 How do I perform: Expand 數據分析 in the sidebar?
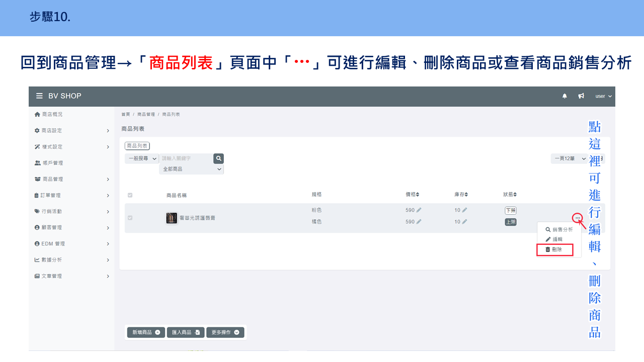71,259
